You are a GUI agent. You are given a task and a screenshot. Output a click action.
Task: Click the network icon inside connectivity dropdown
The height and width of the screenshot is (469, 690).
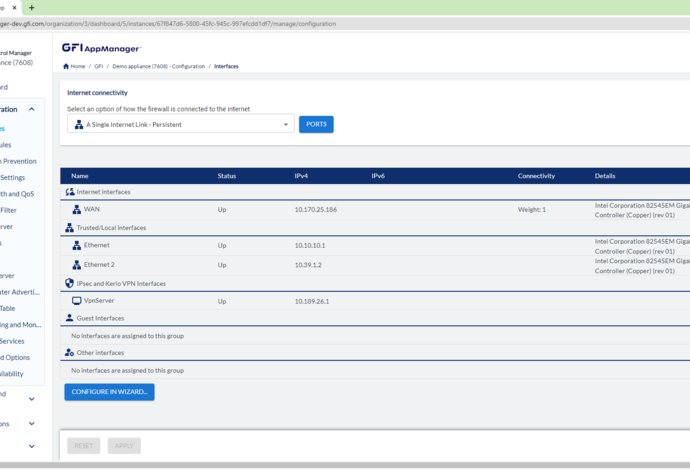(79, 125)
